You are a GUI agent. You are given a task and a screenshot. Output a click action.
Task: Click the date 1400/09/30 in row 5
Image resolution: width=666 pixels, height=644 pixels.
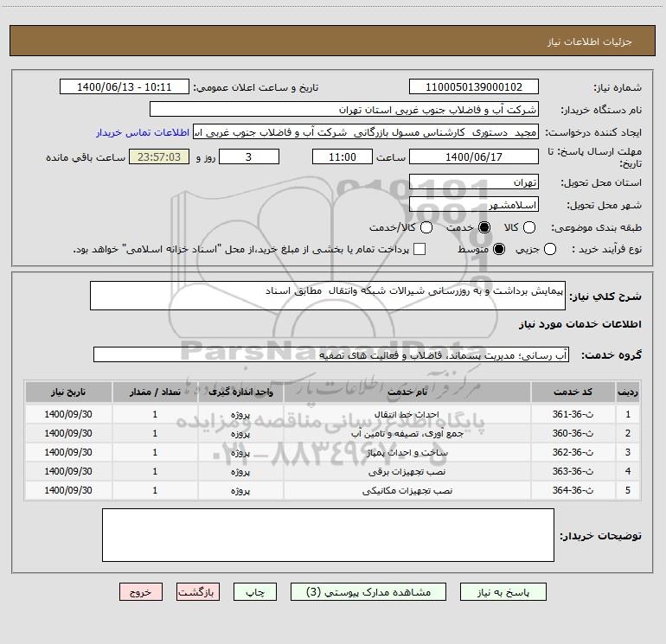click(x=68, y=490)
